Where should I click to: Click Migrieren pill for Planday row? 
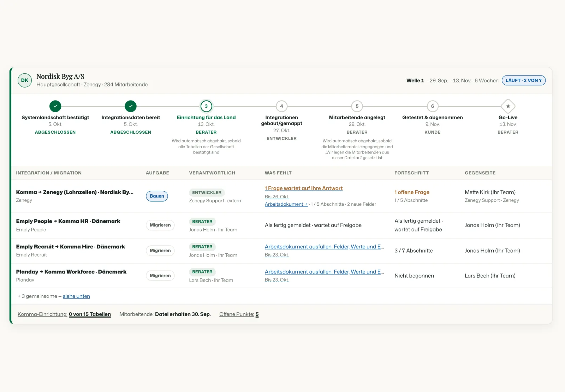tap(160, 276)
